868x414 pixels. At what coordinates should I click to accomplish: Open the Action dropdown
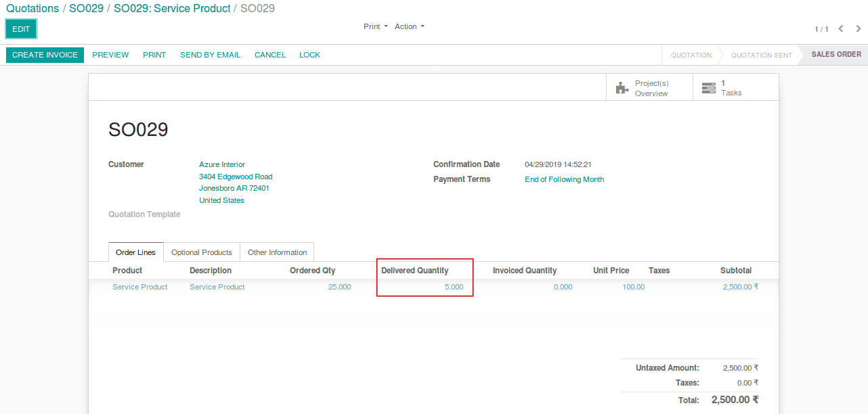point(410,26)
